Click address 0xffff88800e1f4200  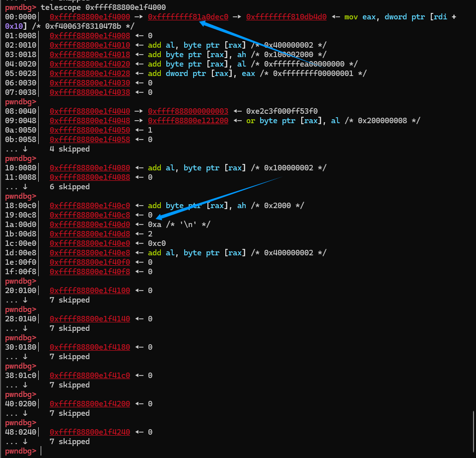point(90,404)
